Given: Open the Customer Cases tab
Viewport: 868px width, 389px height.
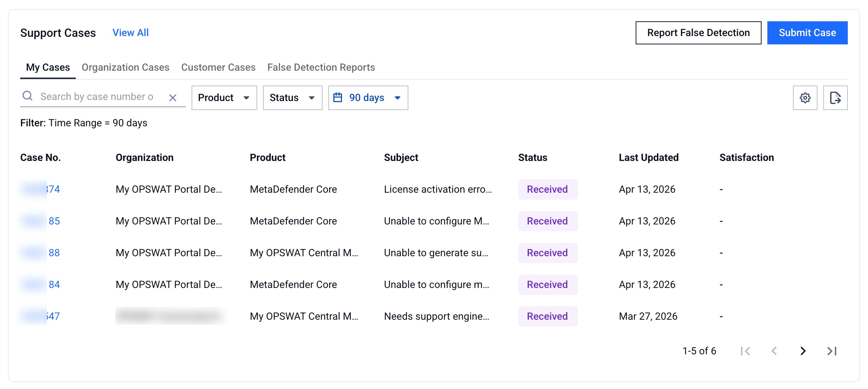Looking at the screenshot, I should click(x=218, y=67).
